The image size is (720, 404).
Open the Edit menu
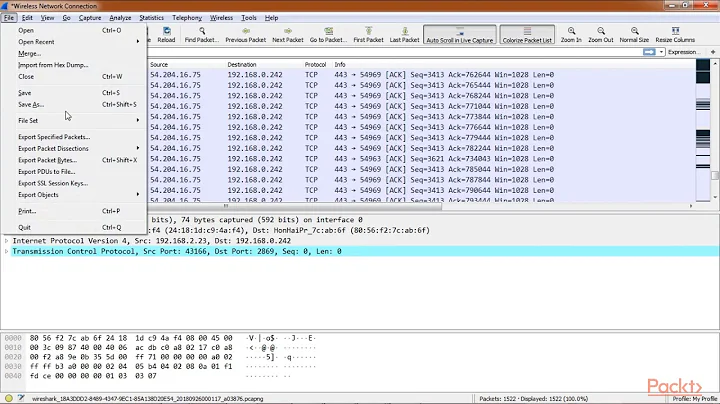point(27,17)
